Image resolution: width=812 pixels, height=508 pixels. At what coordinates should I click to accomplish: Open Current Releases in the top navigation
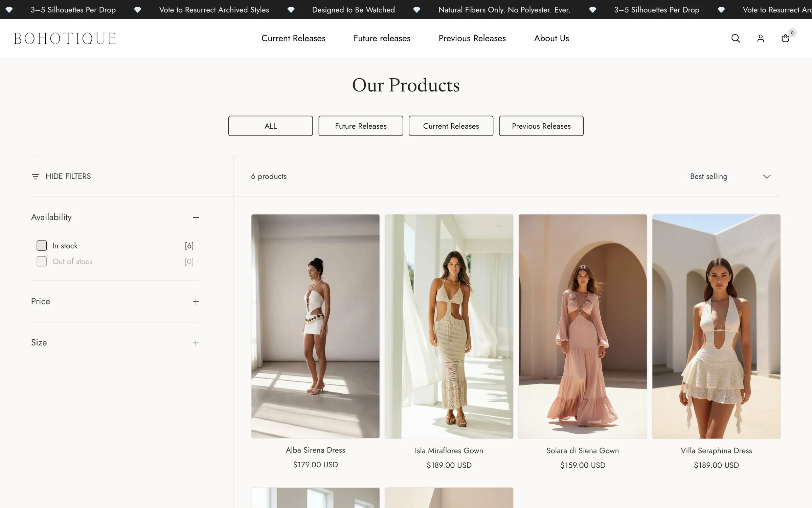tap(293, 38)
